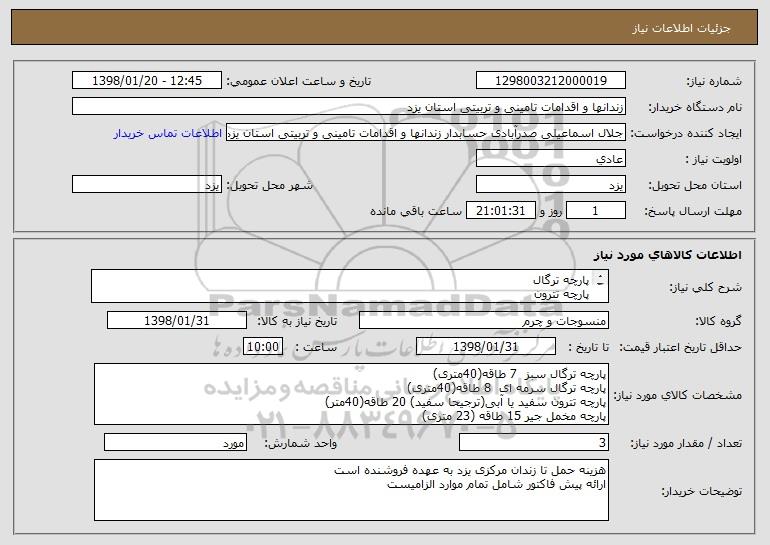Click the مشخصات کالای مورد نیاز text area
770x545 pixels.
(351, 394)
